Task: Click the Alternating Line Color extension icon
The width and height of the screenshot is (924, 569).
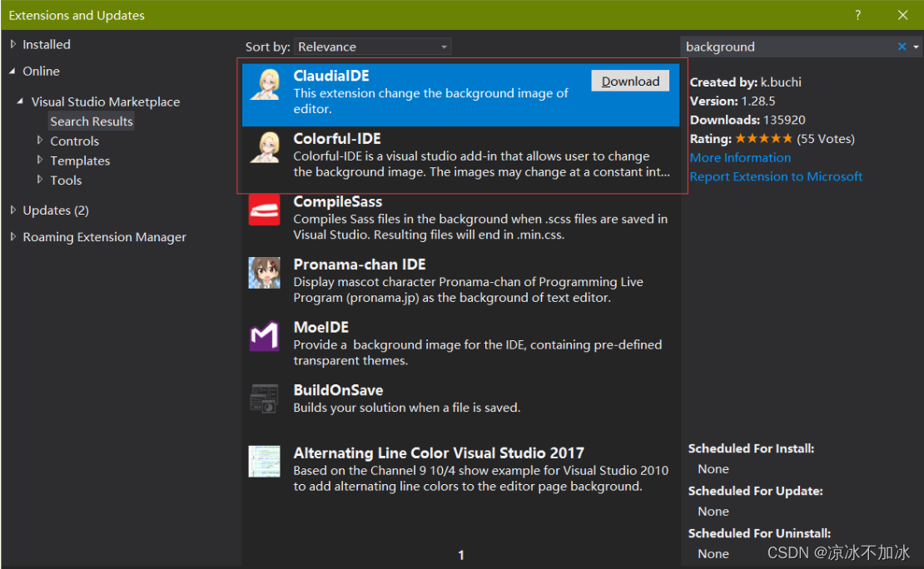Action: pos(264,461)
